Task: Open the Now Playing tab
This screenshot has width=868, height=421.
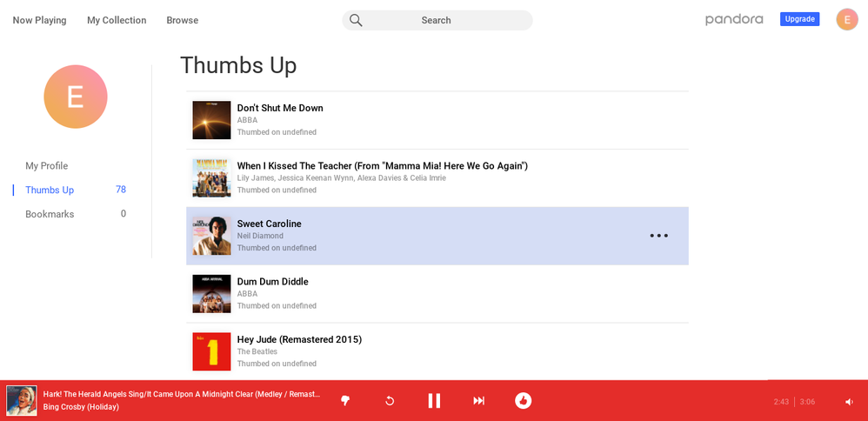Action: [x=39, y=20]
